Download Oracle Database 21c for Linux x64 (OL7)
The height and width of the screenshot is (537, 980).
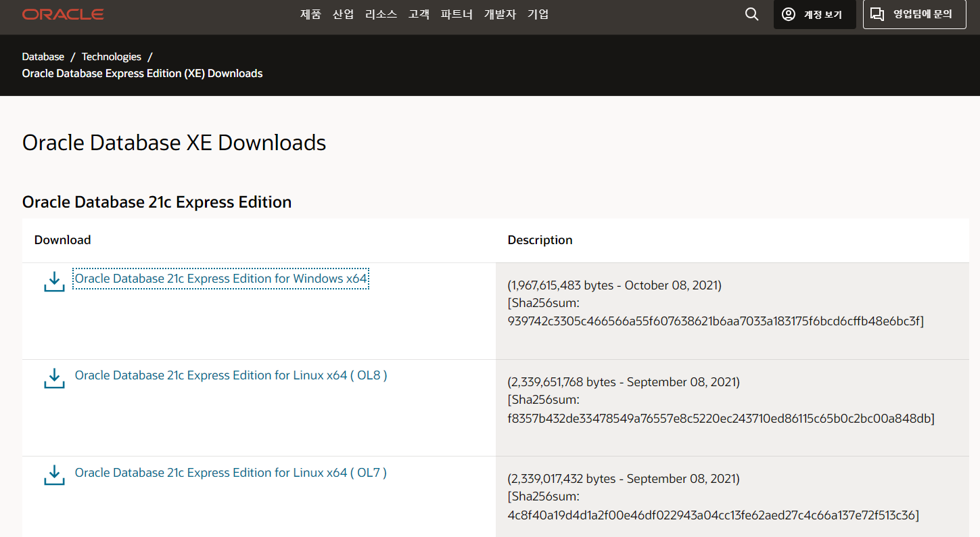click(231, 472)
